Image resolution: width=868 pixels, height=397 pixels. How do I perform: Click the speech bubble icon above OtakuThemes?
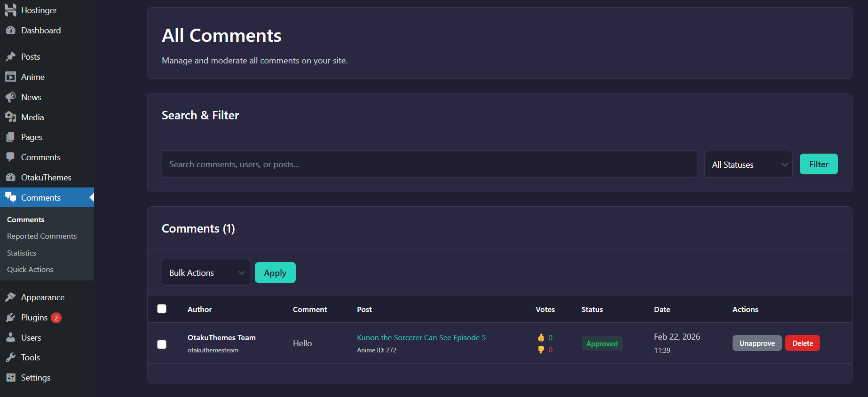[11, 157]
